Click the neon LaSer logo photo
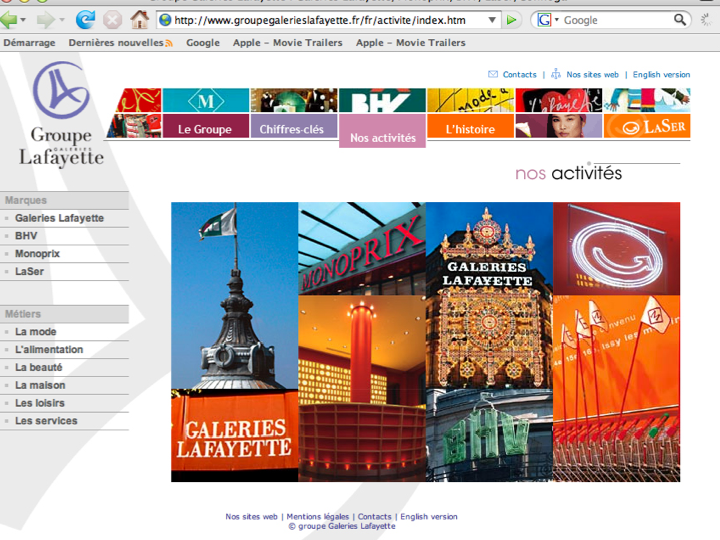 (616, 248)
